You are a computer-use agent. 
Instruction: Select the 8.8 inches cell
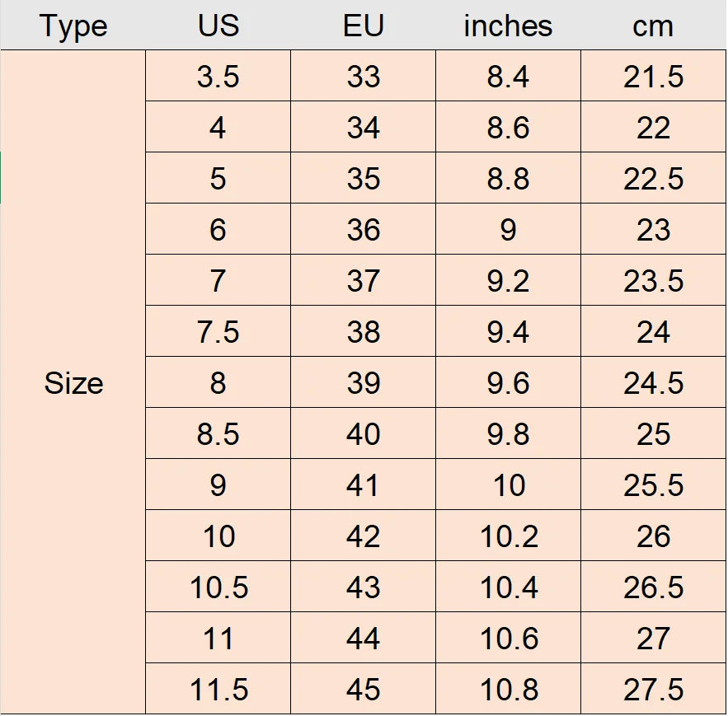(508, 179)
